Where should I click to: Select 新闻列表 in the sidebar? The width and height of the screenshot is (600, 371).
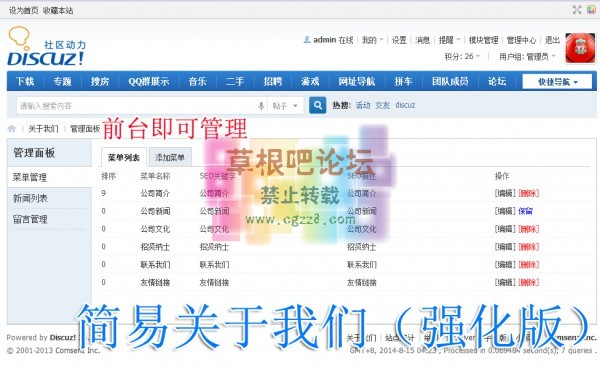[30, 198]
